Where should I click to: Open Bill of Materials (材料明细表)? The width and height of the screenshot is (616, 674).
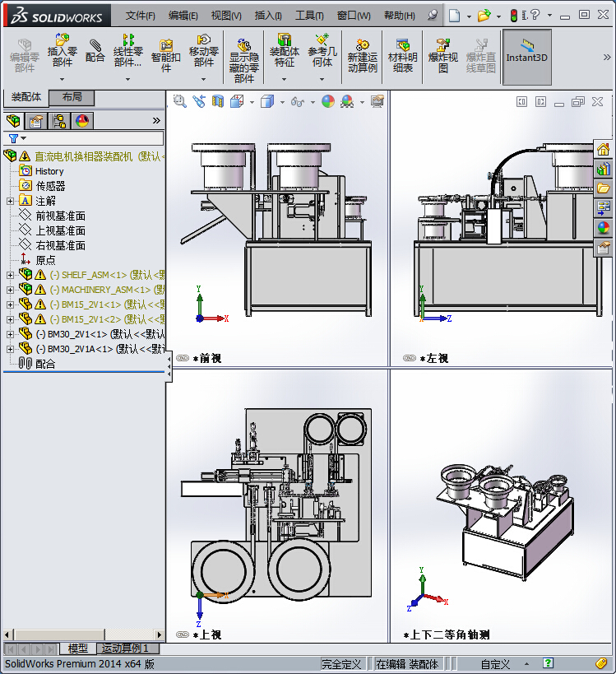click(x=402, y=56)
